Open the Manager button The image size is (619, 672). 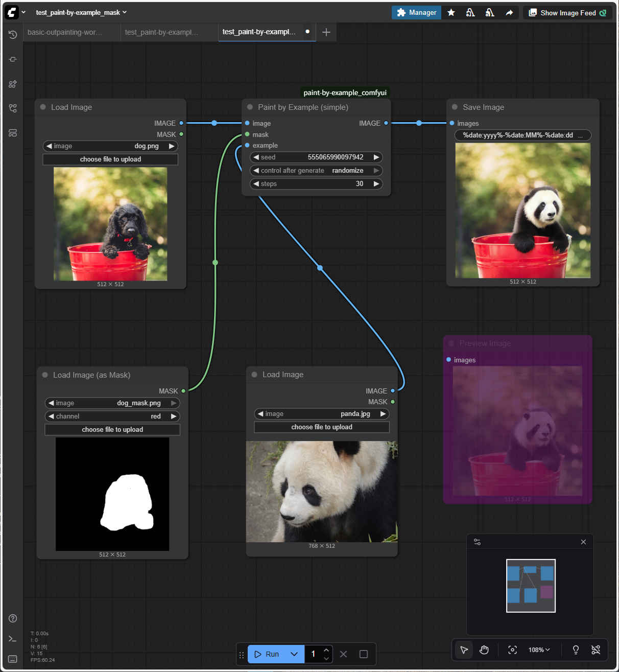[x=416, y=13]
